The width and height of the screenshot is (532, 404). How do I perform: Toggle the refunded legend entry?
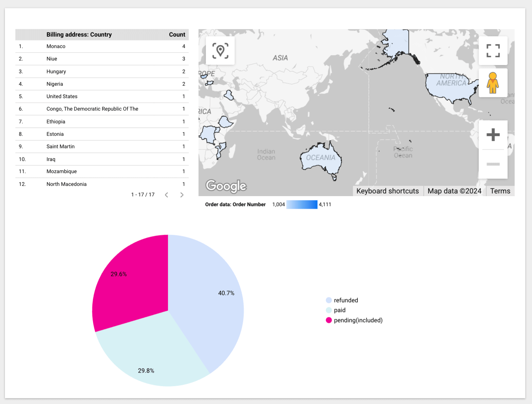pos(342,300)
